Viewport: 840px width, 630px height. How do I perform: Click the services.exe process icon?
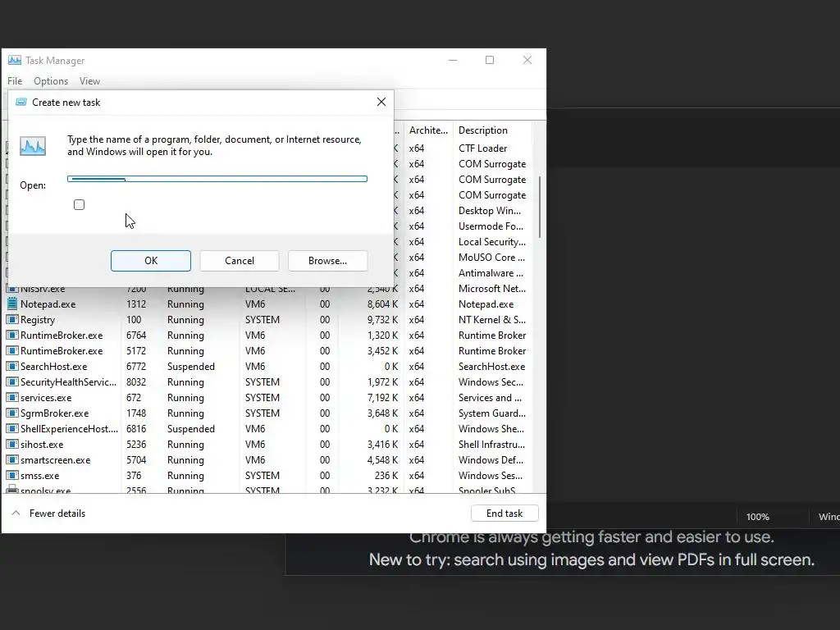(x=11, y=398)
